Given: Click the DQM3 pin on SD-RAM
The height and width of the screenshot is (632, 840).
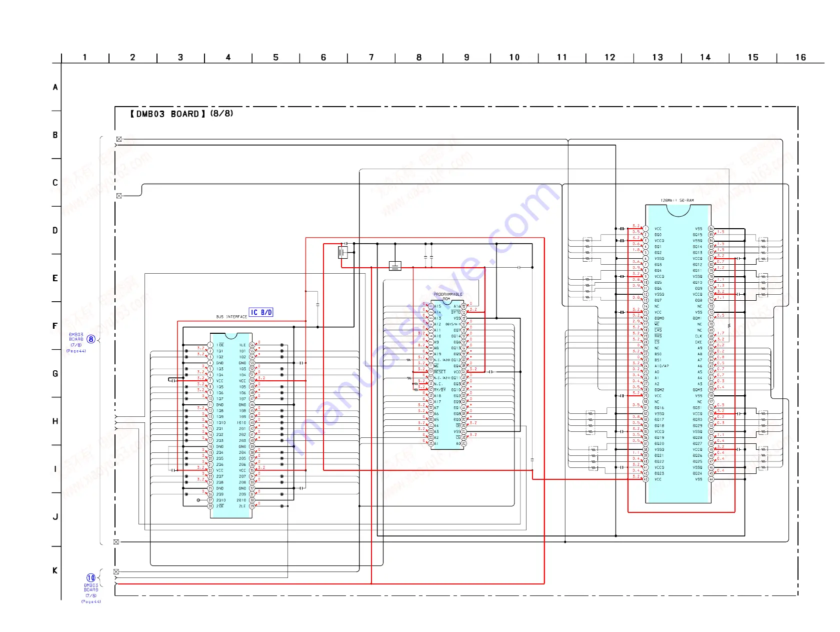Looking at the screenshot, I should pyautogui.click(x=697, y=390).
